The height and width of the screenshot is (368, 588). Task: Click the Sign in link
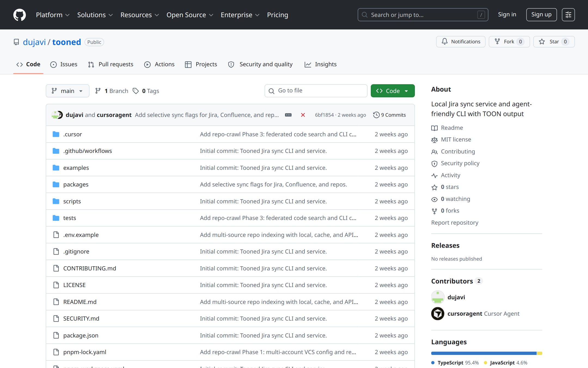pyautogui.click(x=507, y=15)
